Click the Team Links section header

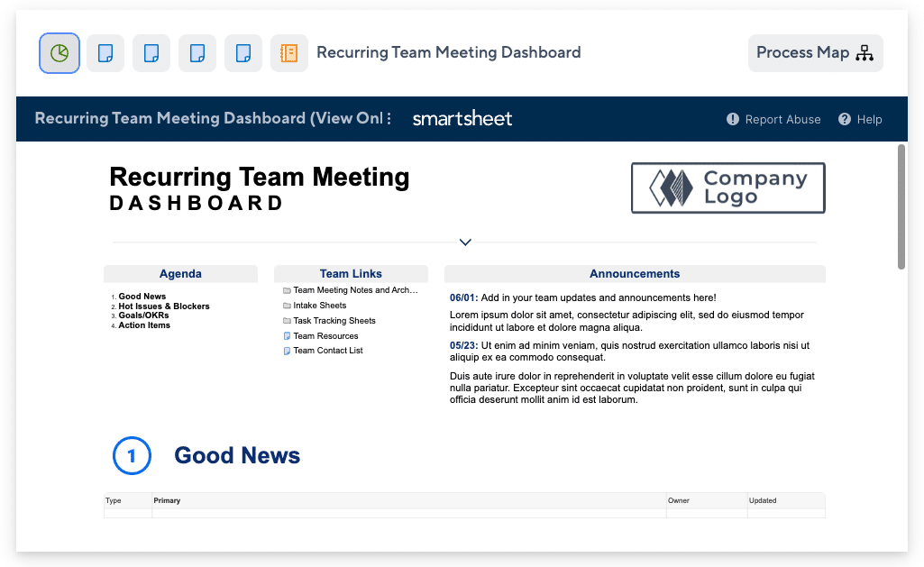(351, 273)
